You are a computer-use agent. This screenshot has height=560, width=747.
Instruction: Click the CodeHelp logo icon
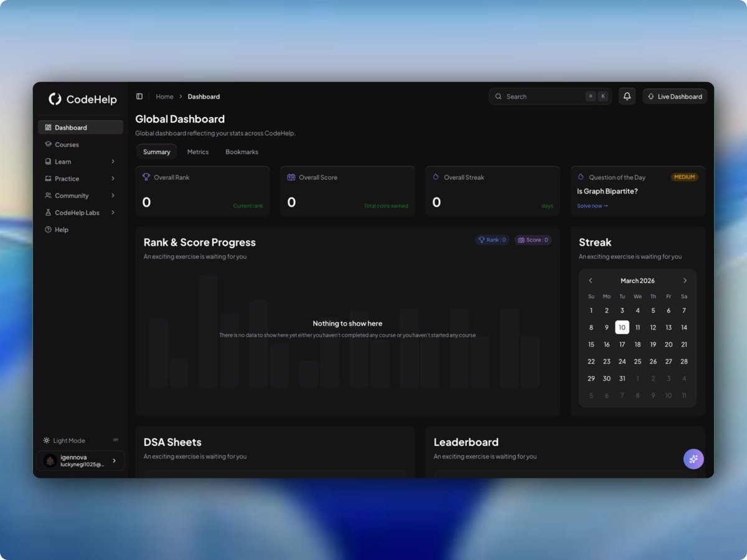pyautogui.click(x=55, y=99)
